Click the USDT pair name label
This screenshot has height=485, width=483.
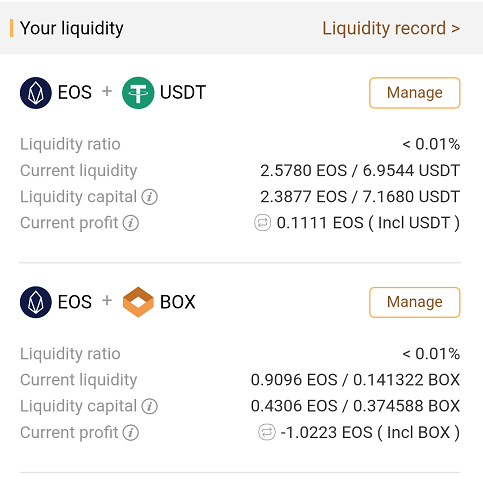point(183,93)
